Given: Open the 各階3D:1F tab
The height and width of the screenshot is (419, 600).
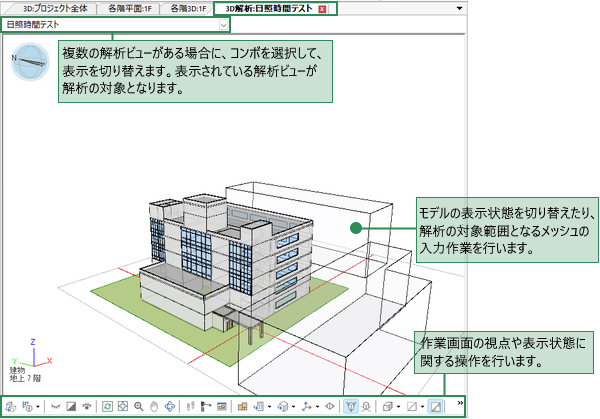Looking at the screenshot, I should (188, 7).
